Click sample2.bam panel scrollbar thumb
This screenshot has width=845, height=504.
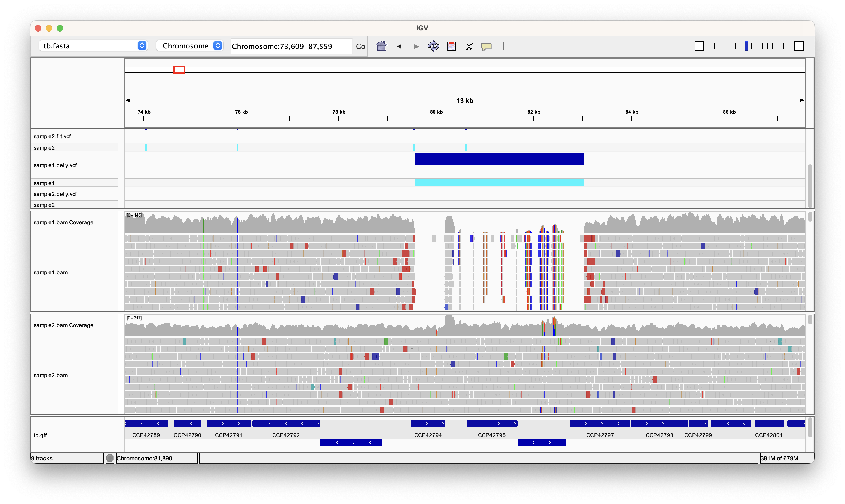coord(810,319)
